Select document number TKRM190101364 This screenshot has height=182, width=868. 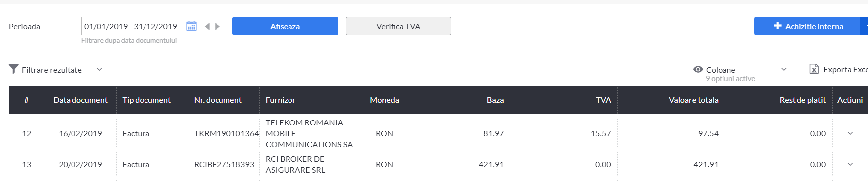coord(226,133)
